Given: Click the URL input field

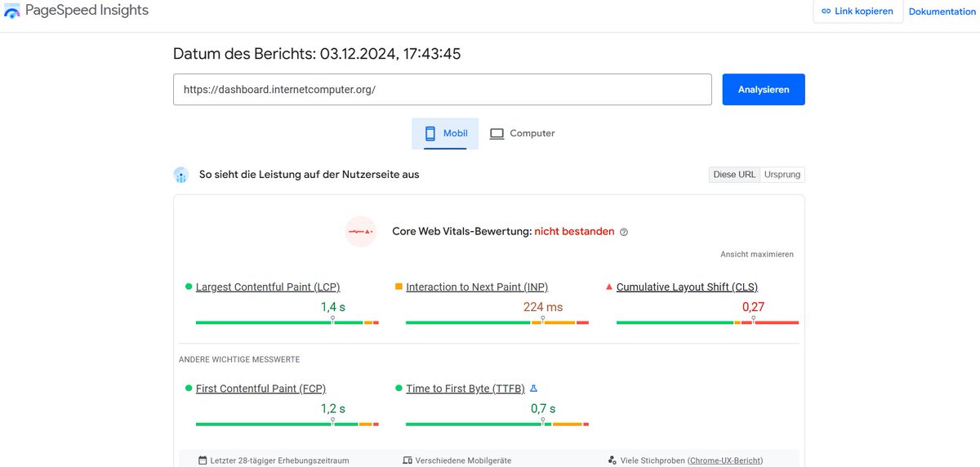Looking at the screenshot, I should 443,90.
